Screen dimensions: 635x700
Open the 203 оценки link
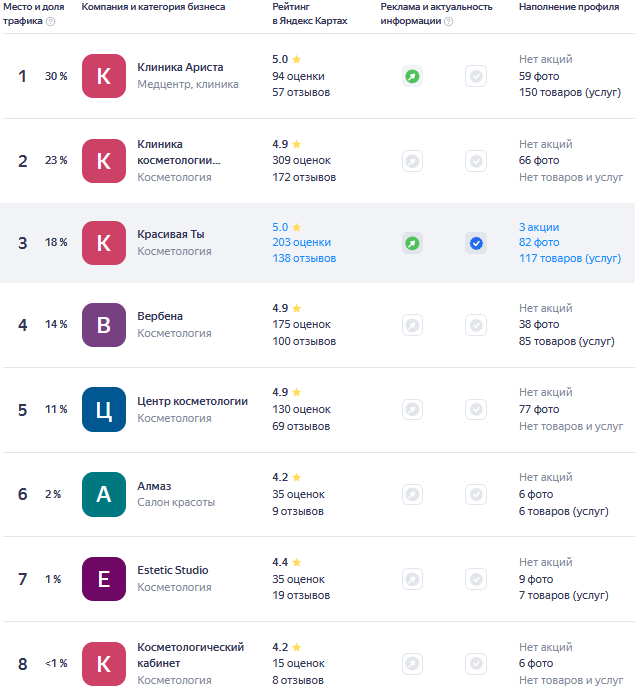point(301,242)
